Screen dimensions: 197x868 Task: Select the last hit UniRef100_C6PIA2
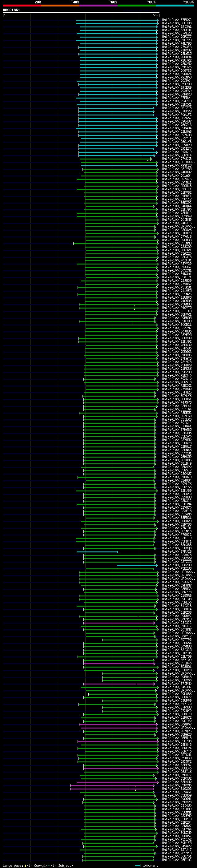point(177,860)
